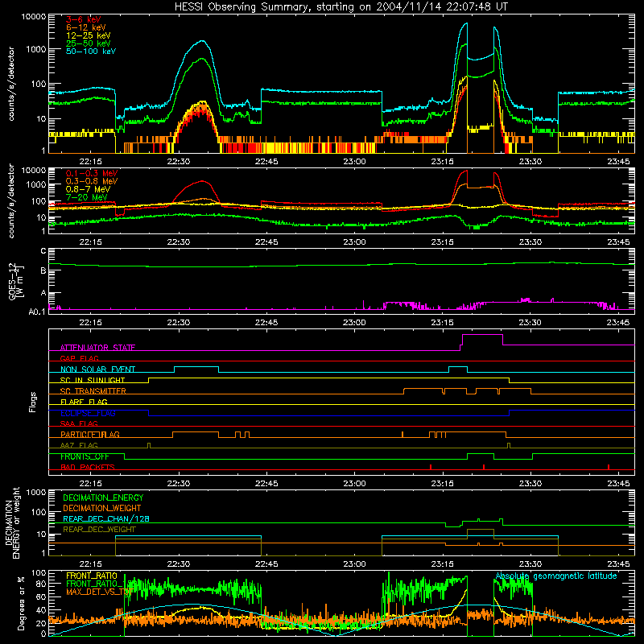Click the FRONTS_OFF flag label
644x644 pixels.
coord(85,456)
